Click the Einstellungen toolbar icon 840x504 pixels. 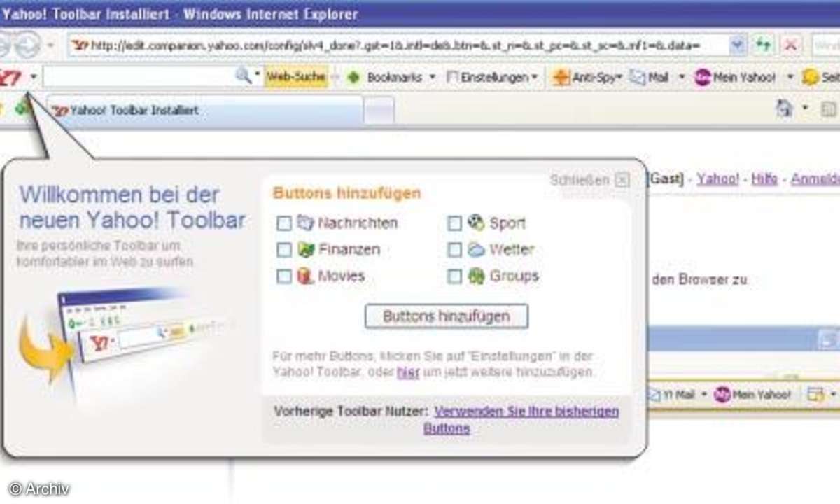tap(452, 77)
